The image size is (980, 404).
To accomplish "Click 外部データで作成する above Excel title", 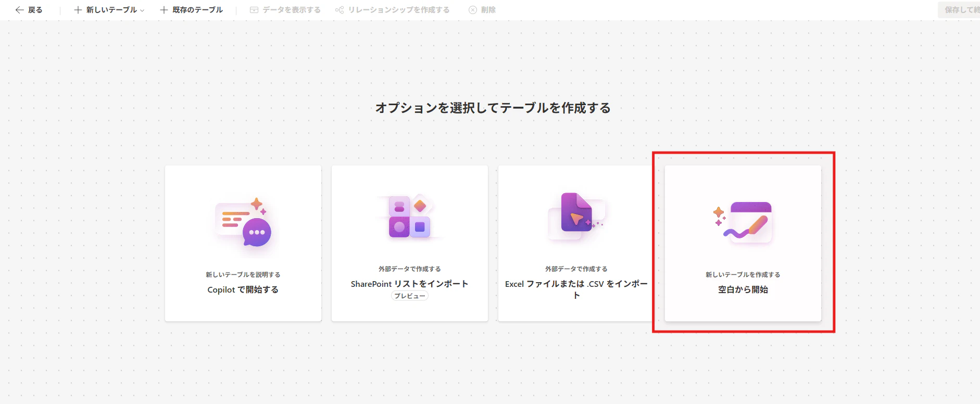I will pos(576,269).
